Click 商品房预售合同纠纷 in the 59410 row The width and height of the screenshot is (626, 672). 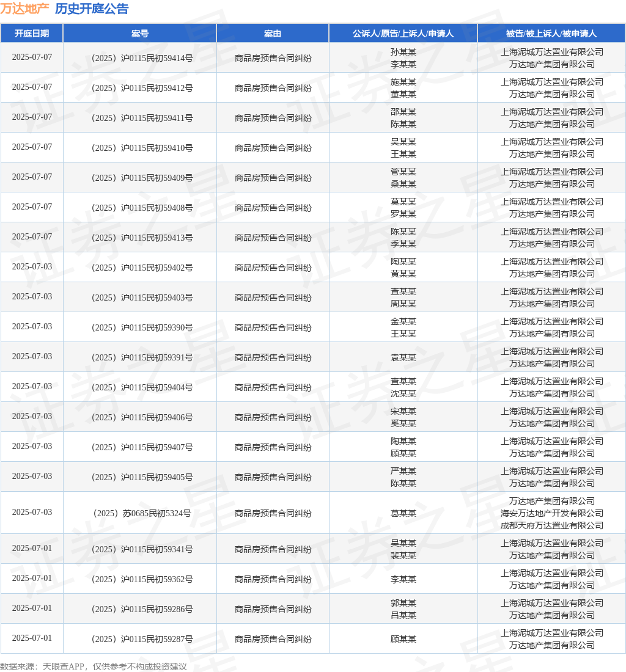[x=273, y=148]
